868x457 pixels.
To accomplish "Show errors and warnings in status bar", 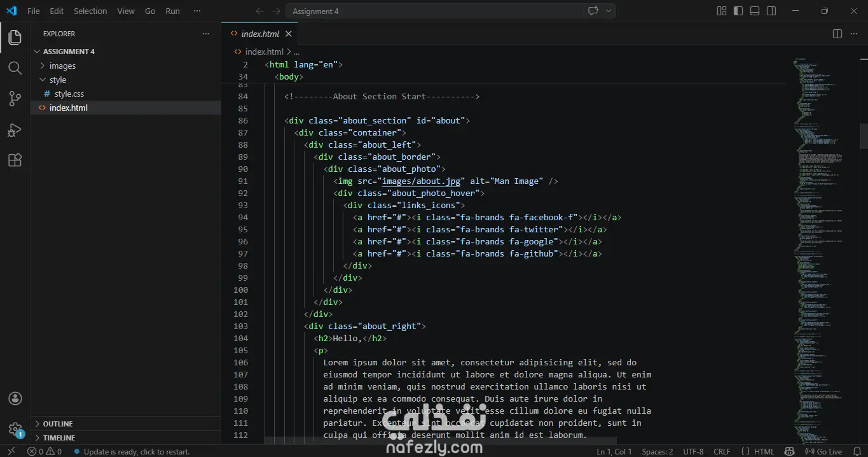I will 45,451.
